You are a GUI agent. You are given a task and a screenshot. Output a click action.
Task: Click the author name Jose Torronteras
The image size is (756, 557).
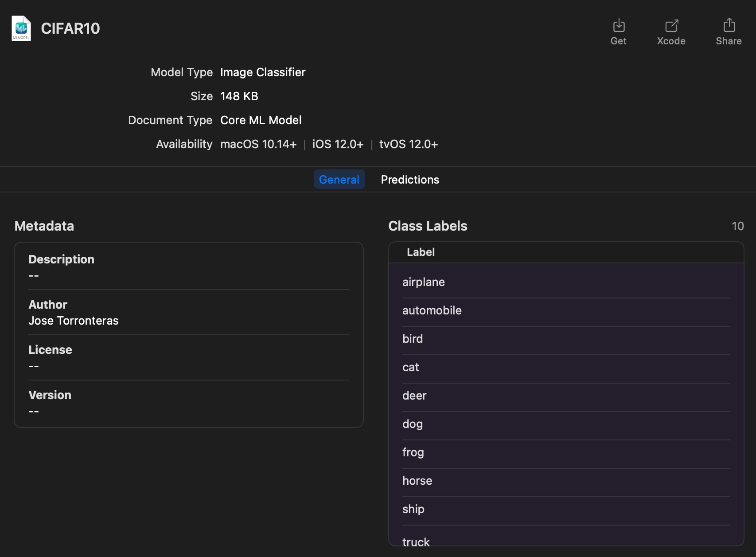(74, 321)
